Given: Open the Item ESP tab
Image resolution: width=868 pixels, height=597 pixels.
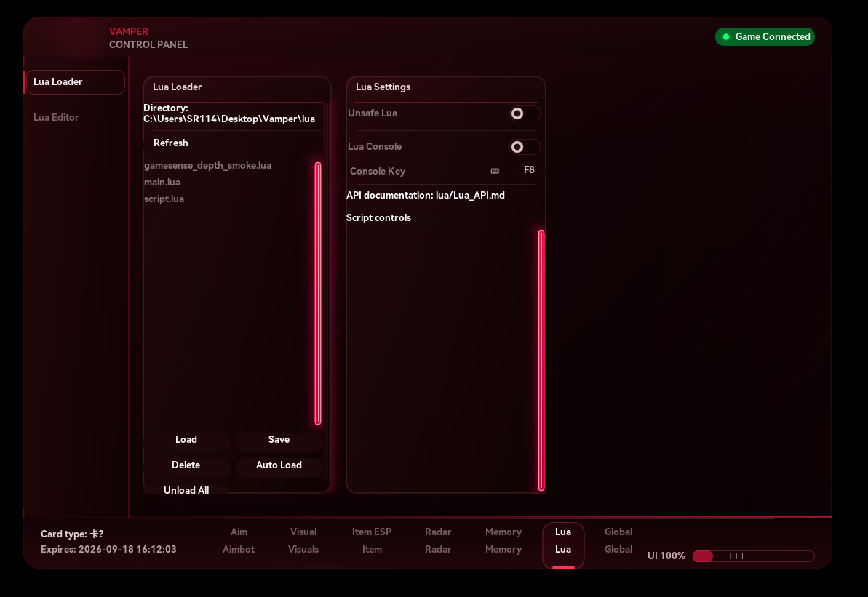Looking at the screenshot, I should click(372, 540).
